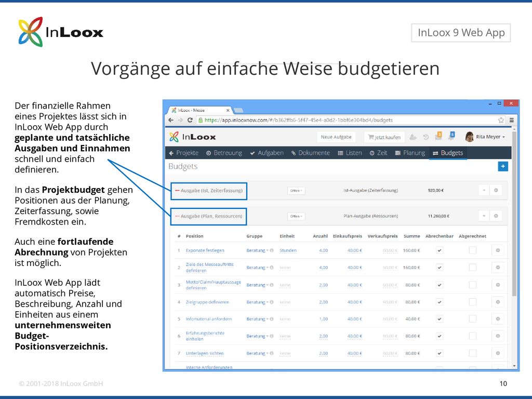Image resolution: width=532 pixels, height=399 pixels.
Task: Click the add contact icon in header
Action: [413, 137]
